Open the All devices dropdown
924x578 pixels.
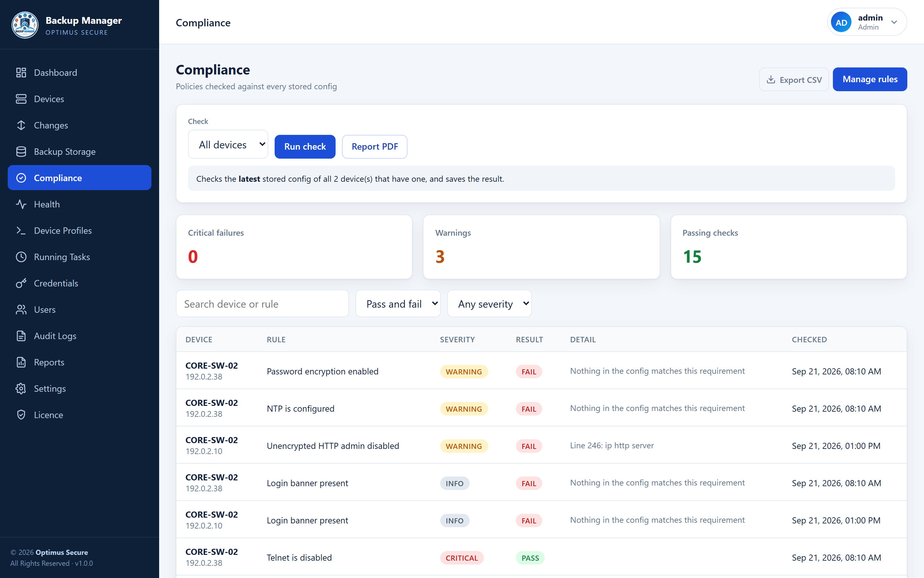point(228,144)
